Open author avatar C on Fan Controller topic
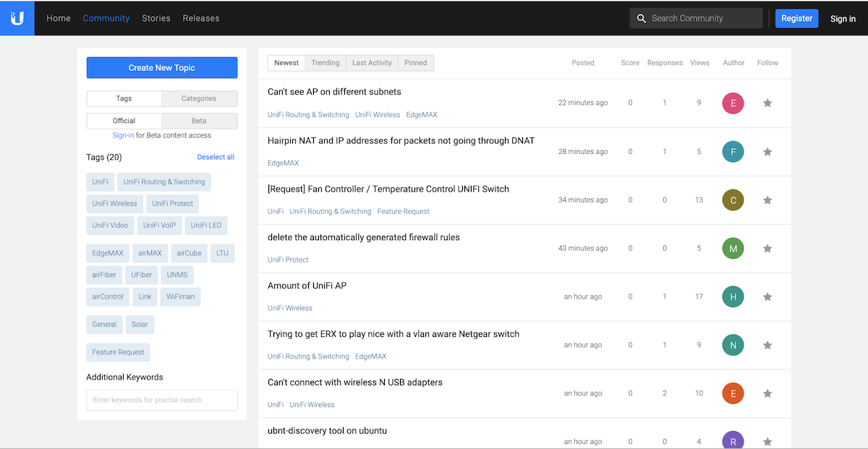This screenshot has height=449, width=868. pos(733,200)
